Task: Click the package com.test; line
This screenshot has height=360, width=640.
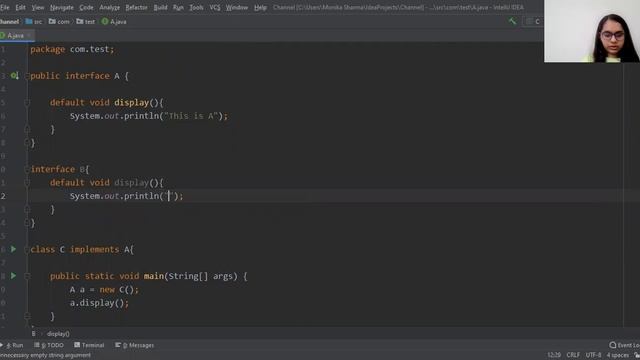Action: pyautogui.click(x=72, y=49)
